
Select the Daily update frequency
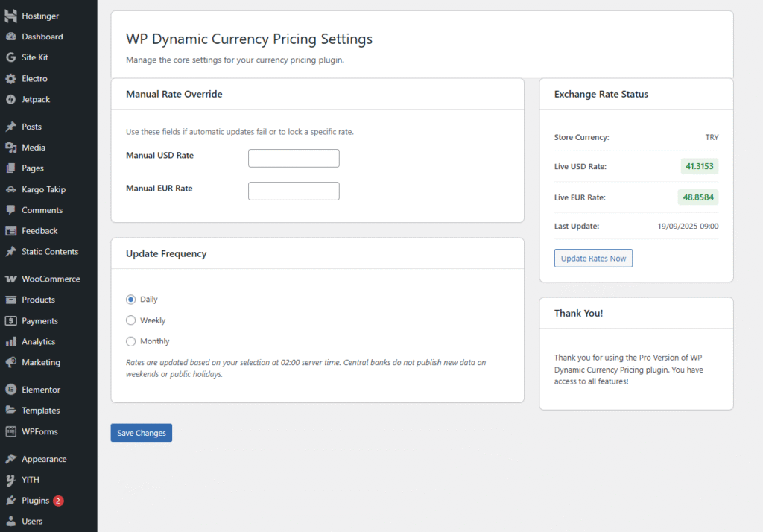coord(130,299)
